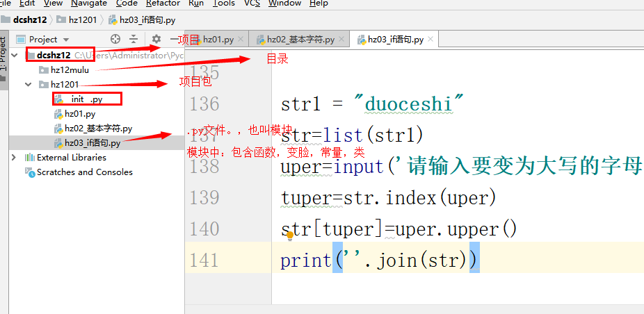Select the dcshz12 root folder
The width and height of the screenshot is (644, 314).
click(54, 55)
